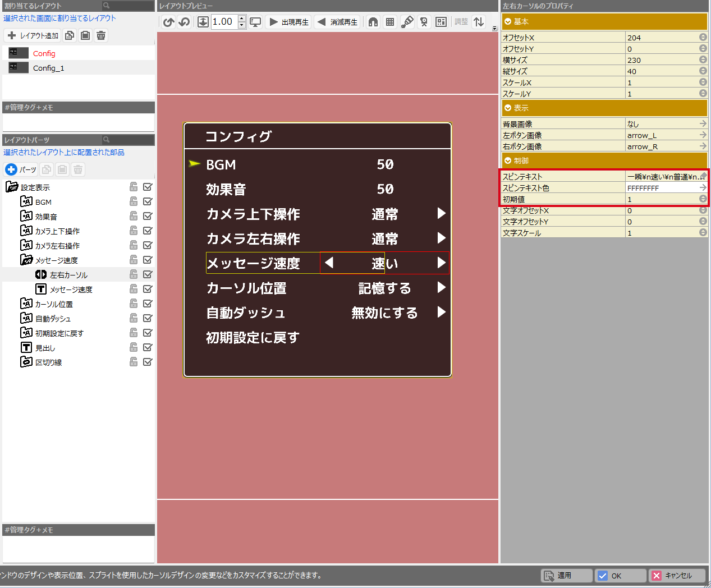Click the monitor preview icon
Viewport: 711px width, 588px height.
tap(255, 22)
